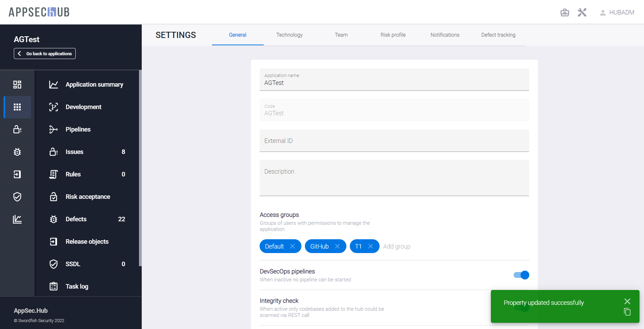The image size is (644, 329).
Task: Open Pipelines in the sidebar menu
Action: coord(78,129)
